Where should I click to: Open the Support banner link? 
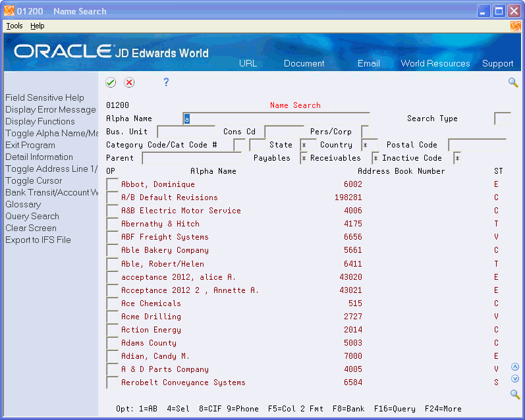(497, 63)
